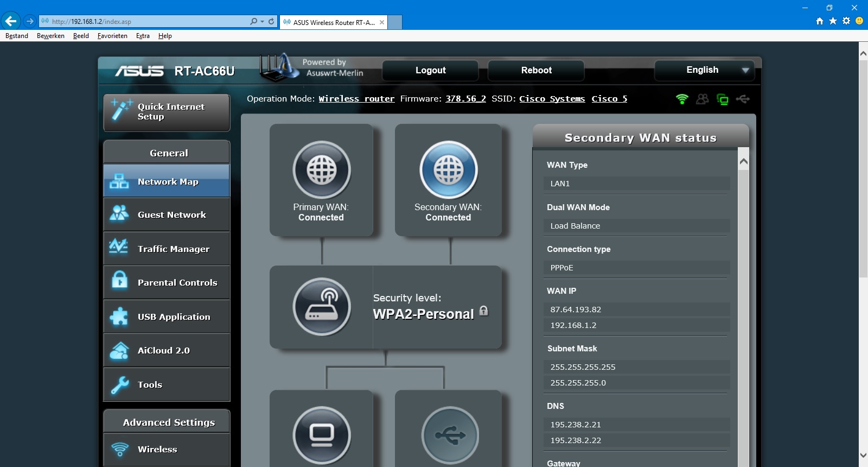The image size is (868, 467).
Task: Click the USB device icon in map
Action: click(450, 434)
